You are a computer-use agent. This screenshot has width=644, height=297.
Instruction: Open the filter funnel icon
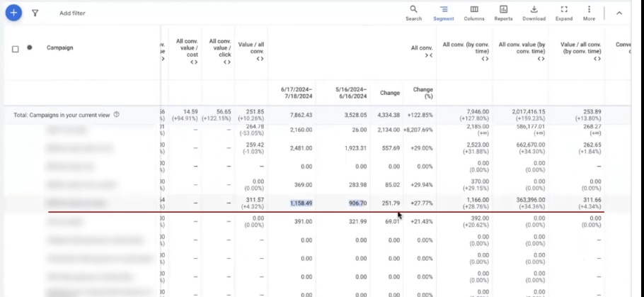click(35, 13)
